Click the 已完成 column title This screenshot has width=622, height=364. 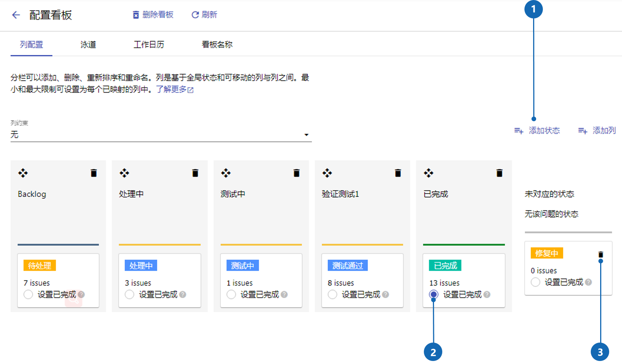[x=436, y=194]
